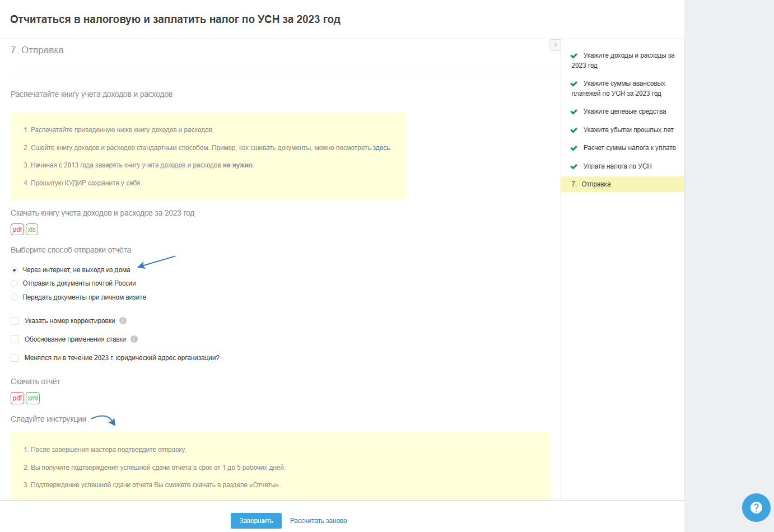Go to the income and expenses step
The height and width of the screenshot is (532, 774).
(x=628, y=56)
